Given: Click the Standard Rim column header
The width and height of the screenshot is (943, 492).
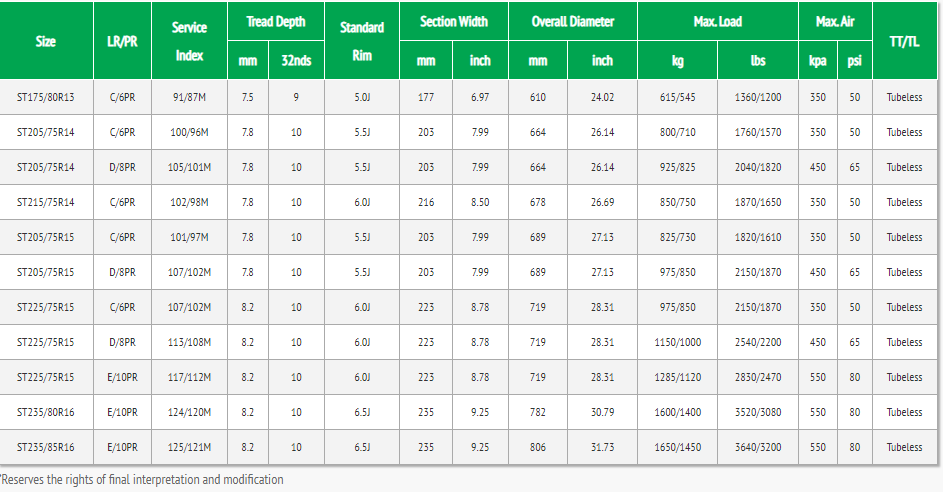Looking at the screenshot, I should click(x=362, y=41).
